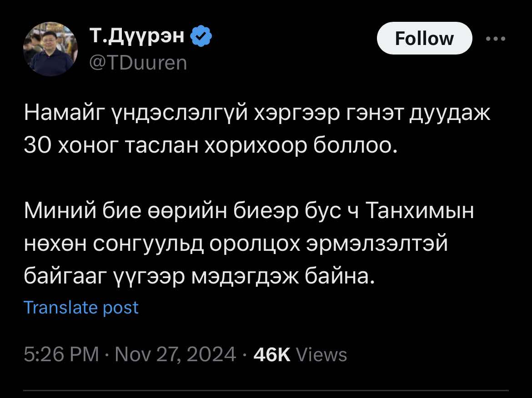This screenshot has width=532, height=398.
Task: Click the 5:26 PM timestamp
Action: [x=60, y=354]
